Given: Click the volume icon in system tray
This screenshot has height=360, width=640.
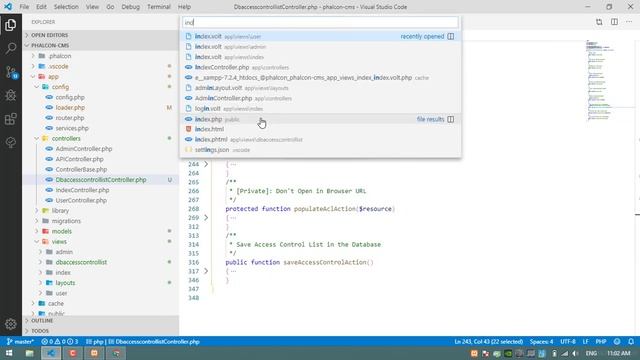Looking at the screenshot, I should point(575,353).
